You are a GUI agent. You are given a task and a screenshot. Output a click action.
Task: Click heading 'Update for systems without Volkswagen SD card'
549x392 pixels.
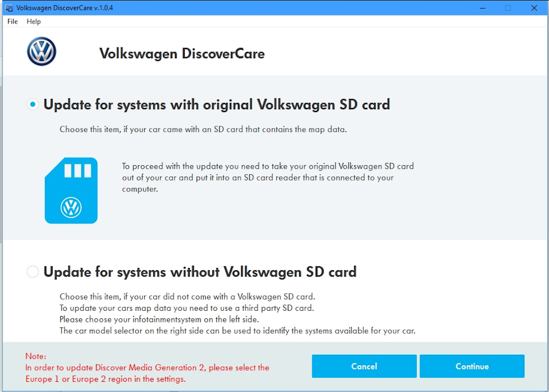click(x=200, y=272)
